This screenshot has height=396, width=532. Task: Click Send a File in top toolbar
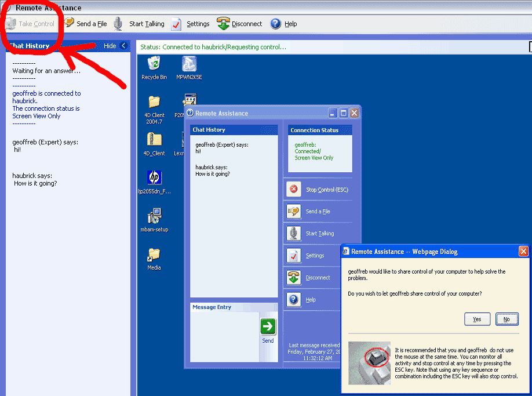86,24
